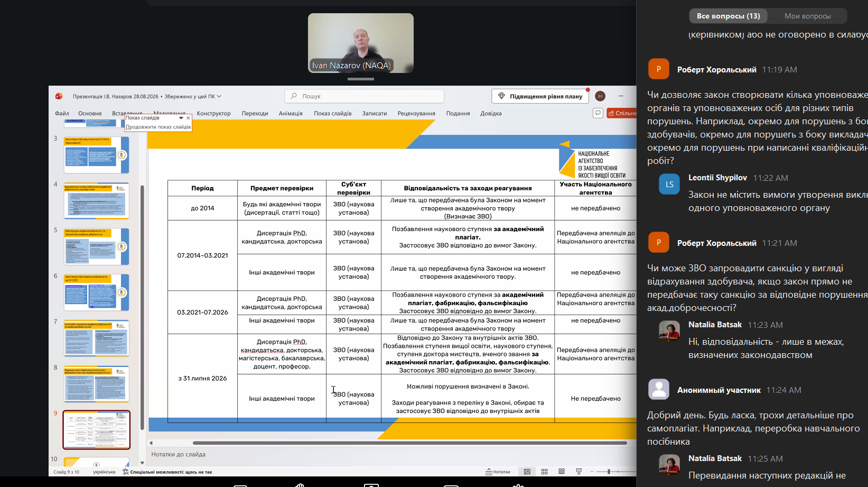The image size is (868, 487).
Task: Click the PowerPoint app logo icon
Action: 59,96
